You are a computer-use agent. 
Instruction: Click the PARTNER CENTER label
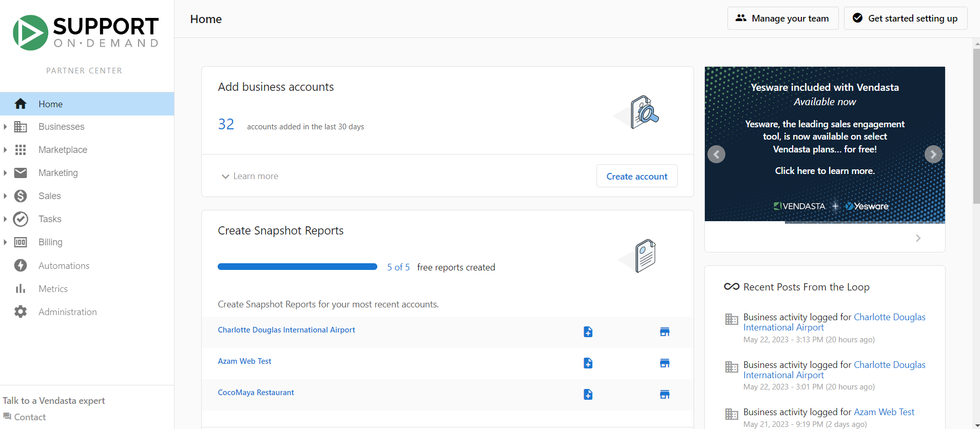84,71
